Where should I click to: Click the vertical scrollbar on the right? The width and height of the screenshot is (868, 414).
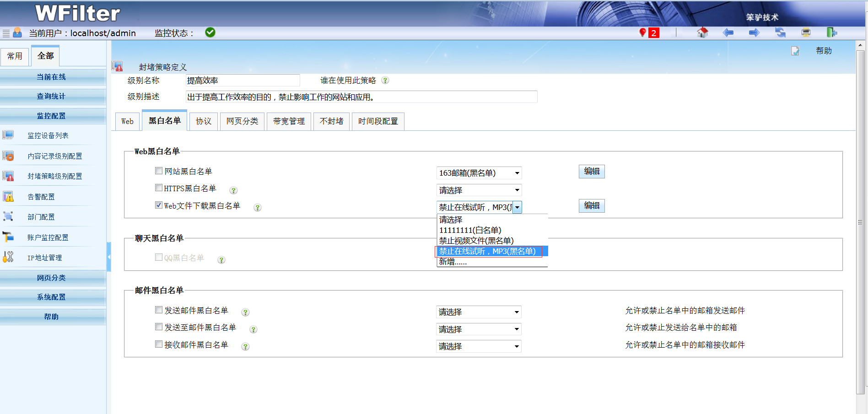[860, 222]
